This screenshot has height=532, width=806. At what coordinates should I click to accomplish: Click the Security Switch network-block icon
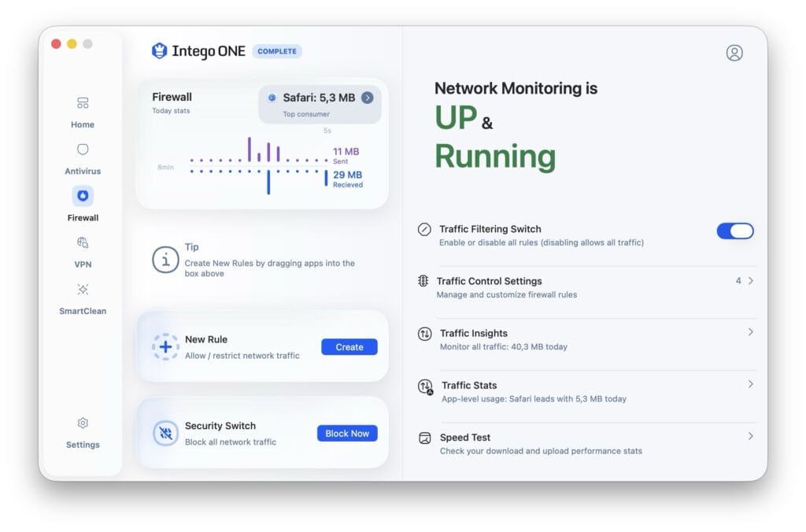pyautogui.click(x=165, y=432)
